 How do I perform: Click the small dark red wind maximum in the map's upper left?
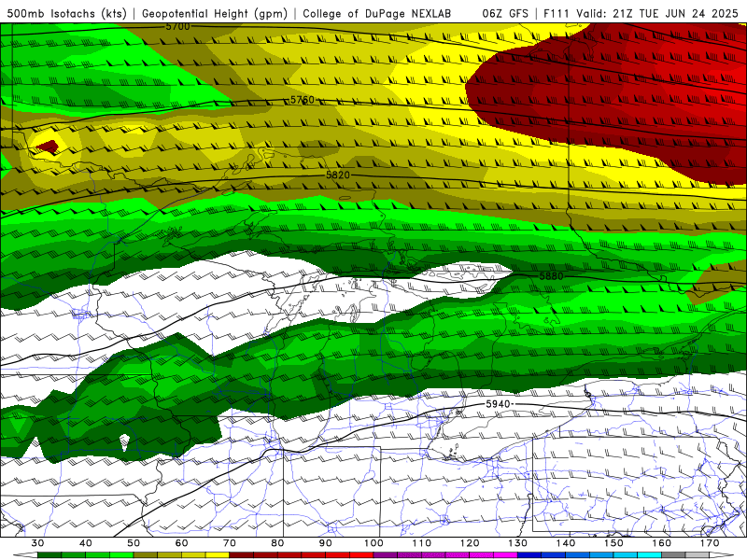click(48, 147)
